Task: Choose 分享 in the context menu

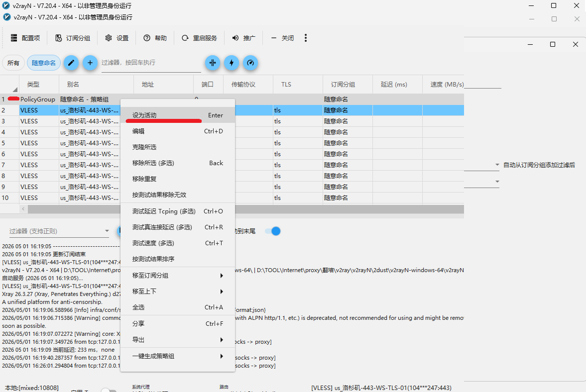Action: click(178, 324)
